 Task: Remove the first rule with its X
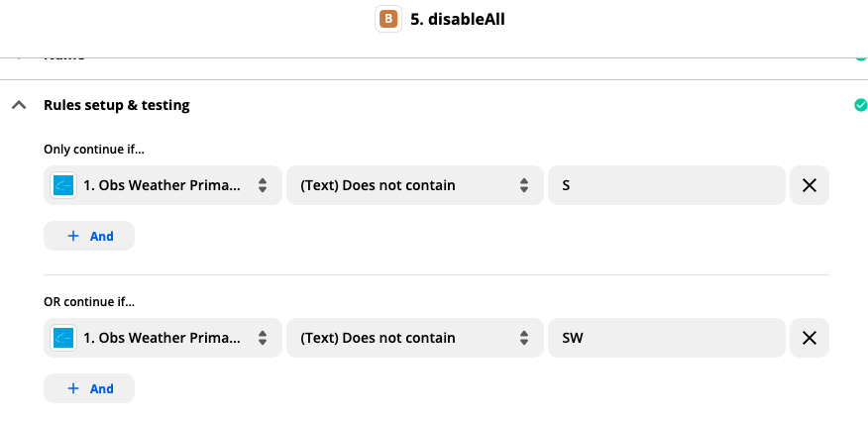tap(809, 185)
